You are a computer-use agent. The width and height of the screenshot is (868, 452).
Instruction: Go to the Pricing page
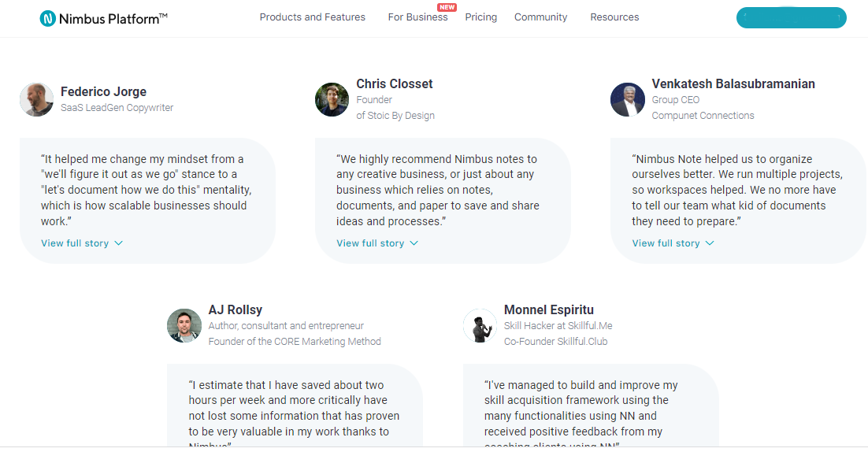(x=481, y=17)
